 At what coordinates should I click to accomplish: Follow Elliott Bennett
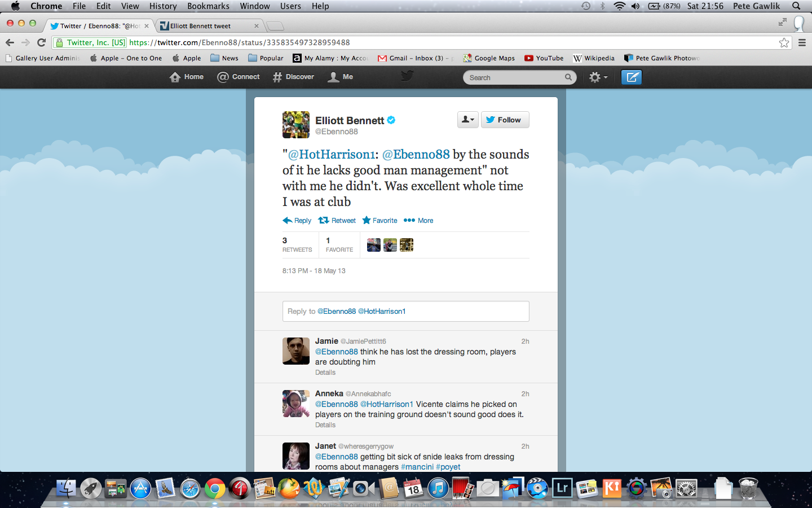tap(505, 120)
